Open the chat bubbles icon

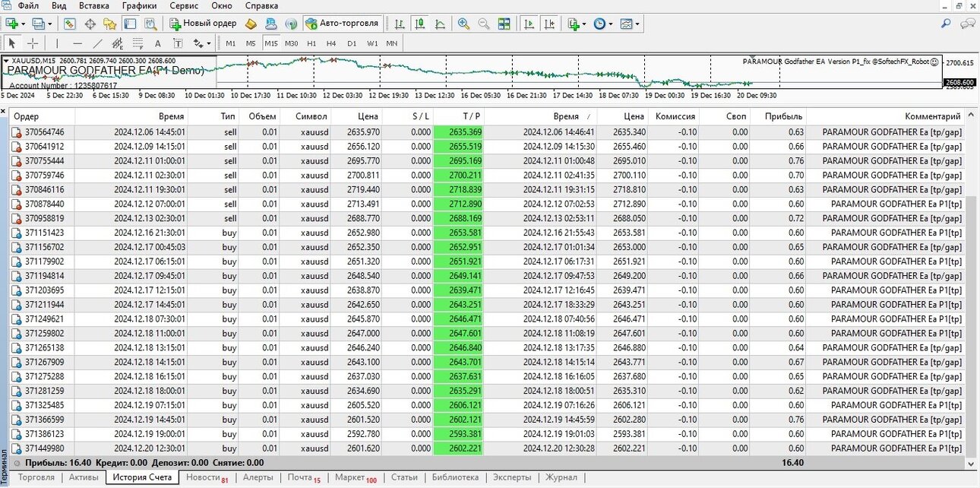click(x=967, y=24)
